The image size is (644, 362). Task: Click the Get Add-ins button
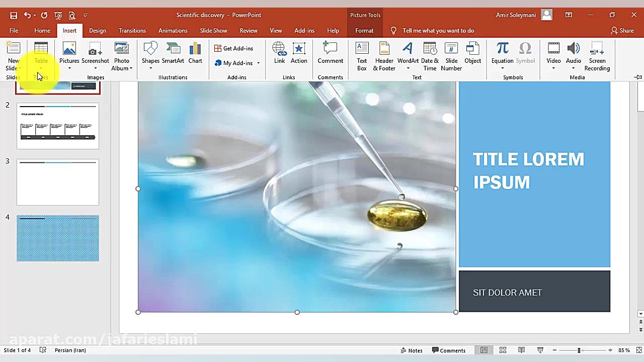pos(233,48)
